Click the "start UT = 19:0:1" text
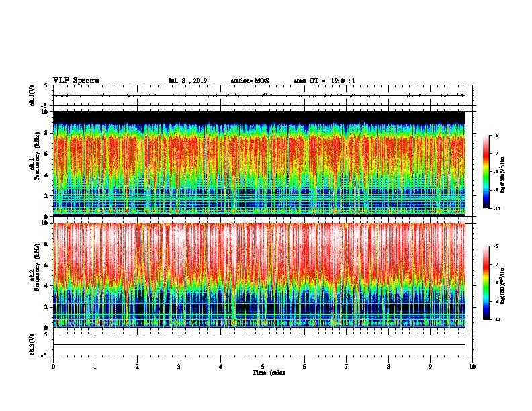 (324, 81)
